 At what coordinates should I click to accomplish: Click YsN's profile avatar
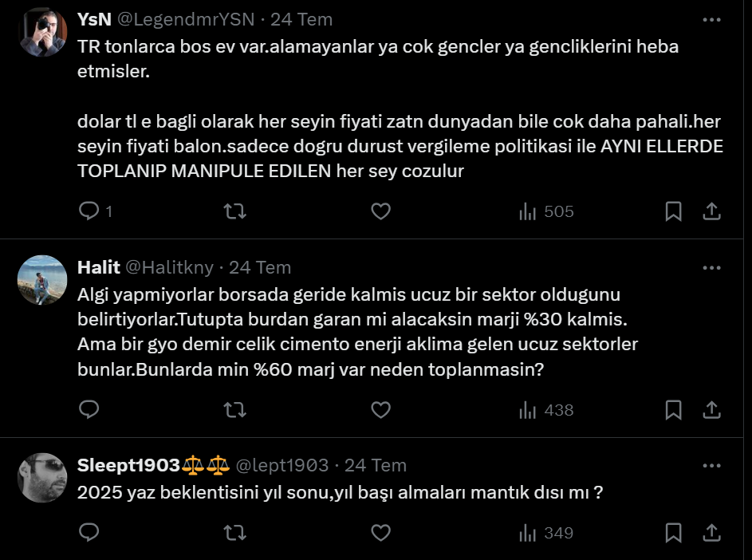coord(42,32)
